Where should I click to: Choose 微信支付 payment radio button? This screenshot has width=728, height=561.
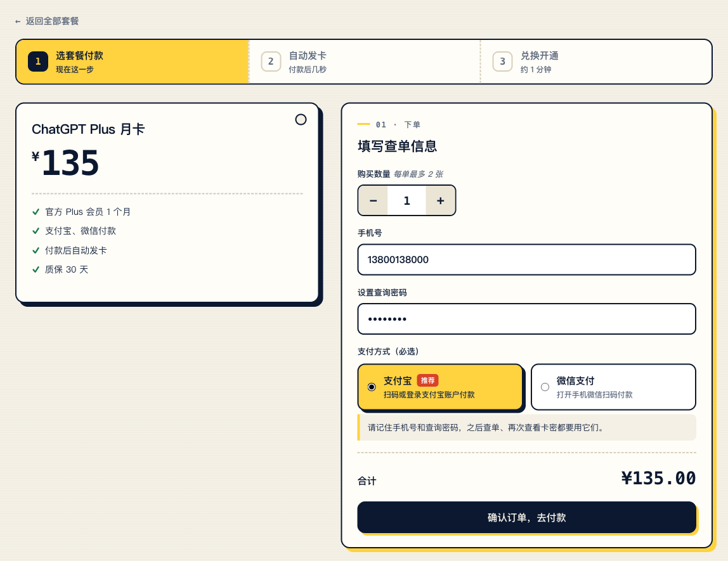point(545,387)
